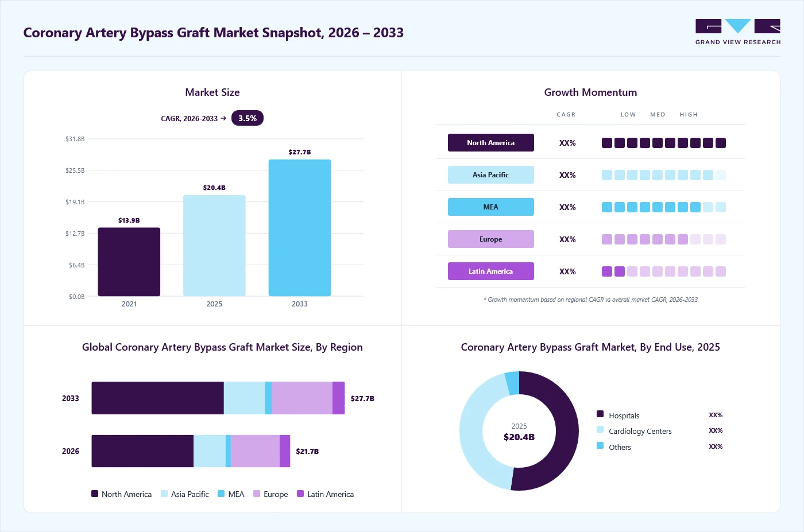
Task: Select the light blue 2025 Market Size bar
Action: (214, 246)
